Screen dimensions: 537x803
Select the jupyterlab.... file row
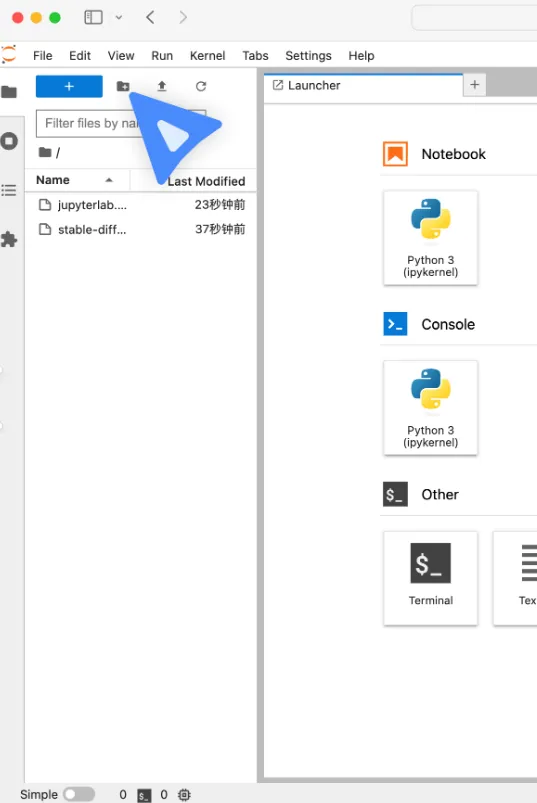141,205
